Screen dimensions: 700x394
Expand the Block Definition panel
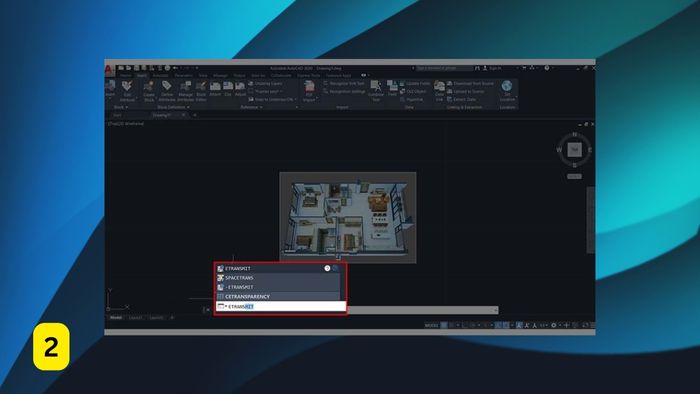(x=173, y=108)
